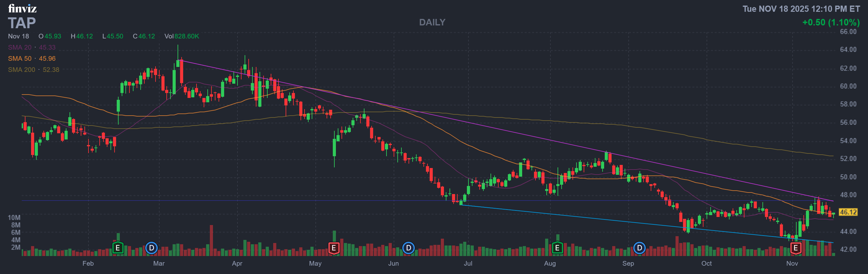Click the red earnings marker in May
868x274 pixels.
334,248
